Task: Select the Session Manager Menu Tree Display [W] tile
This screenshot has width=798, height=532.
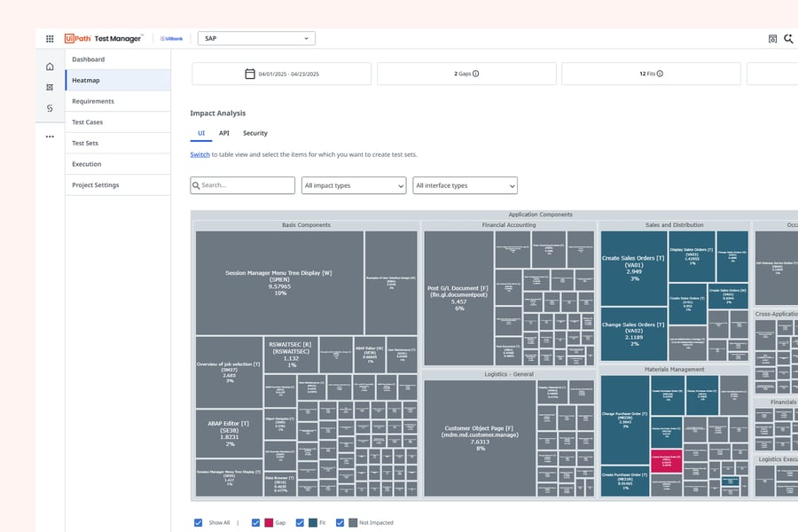Action: [x=279, y=283]
